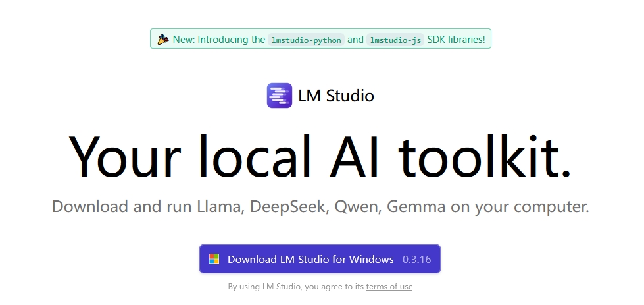Click the 'Your local AI toolkit.' headline
The height and width of the screenshot is (305, 644).
coord(320,157)
